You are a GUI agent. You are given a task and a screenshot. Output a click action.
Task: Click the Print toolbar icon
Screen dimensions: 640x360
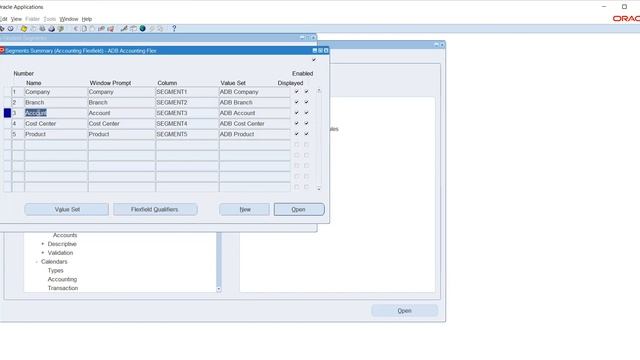point(51,29)
